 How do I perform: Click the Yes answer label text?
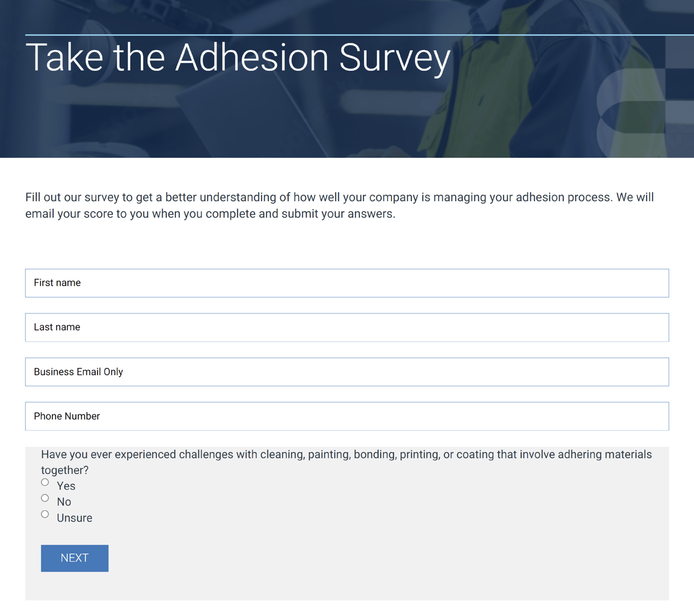(66, 486)
